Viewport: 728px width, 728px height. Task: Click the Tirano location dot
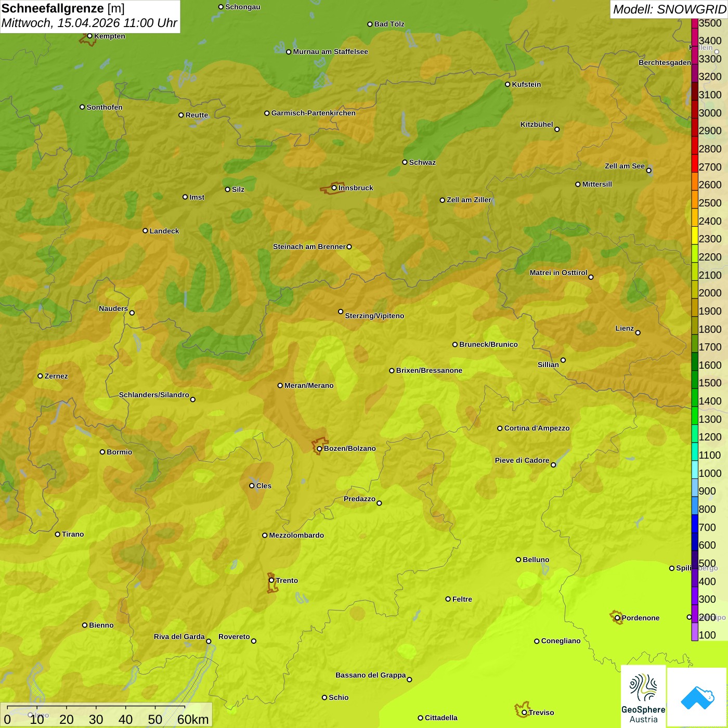pos(58,534)
